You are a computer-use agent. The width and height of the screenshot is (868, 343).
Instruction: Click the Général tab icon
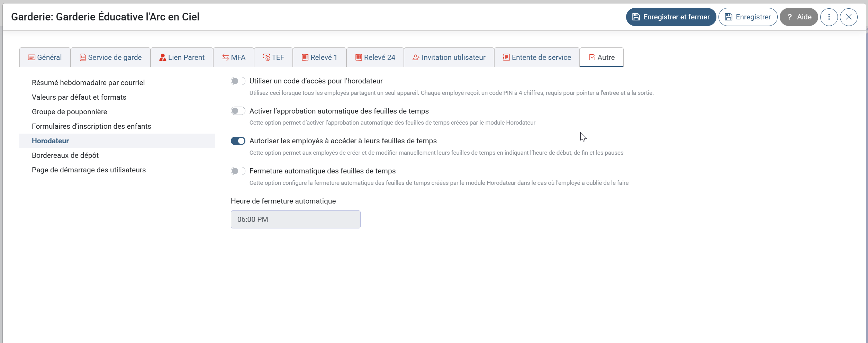32,57
